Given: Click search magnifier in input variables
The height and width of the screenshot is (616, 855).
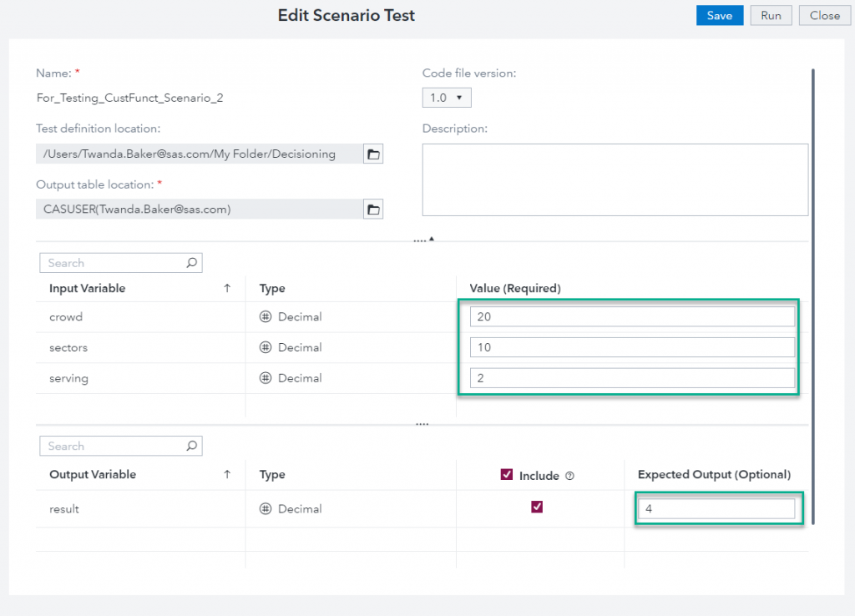Looking at the screenshot, I should [x=191, y=263].
